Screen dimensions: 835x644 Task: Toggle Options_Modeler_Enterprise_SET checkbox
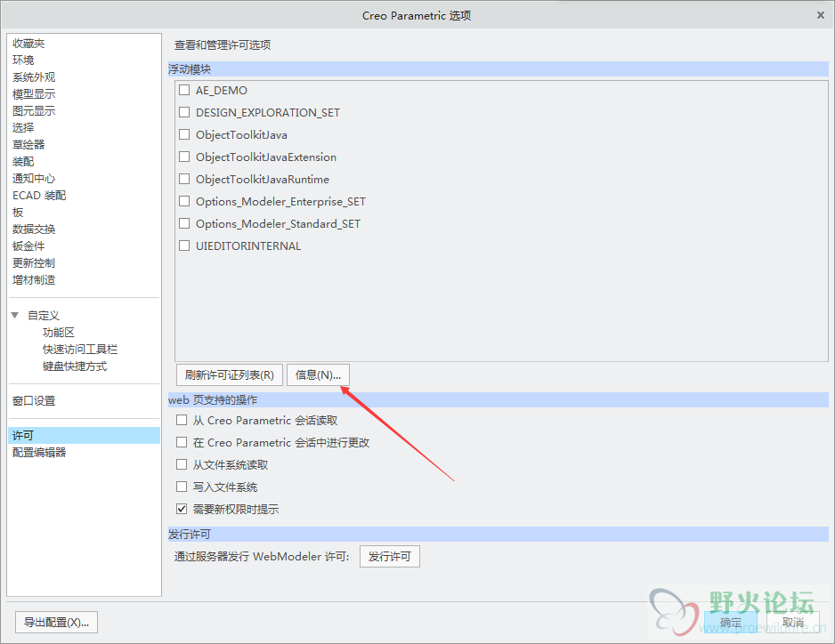(184, 201)
